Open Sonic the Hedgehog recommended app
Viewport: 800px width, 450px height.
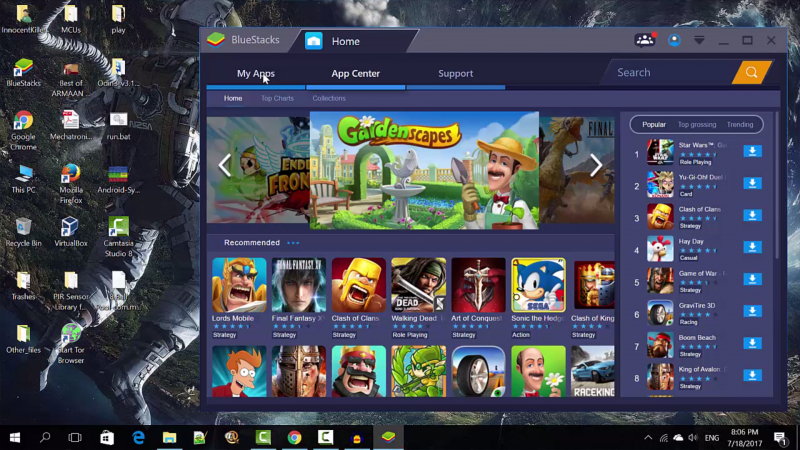[x=538, y=285]
